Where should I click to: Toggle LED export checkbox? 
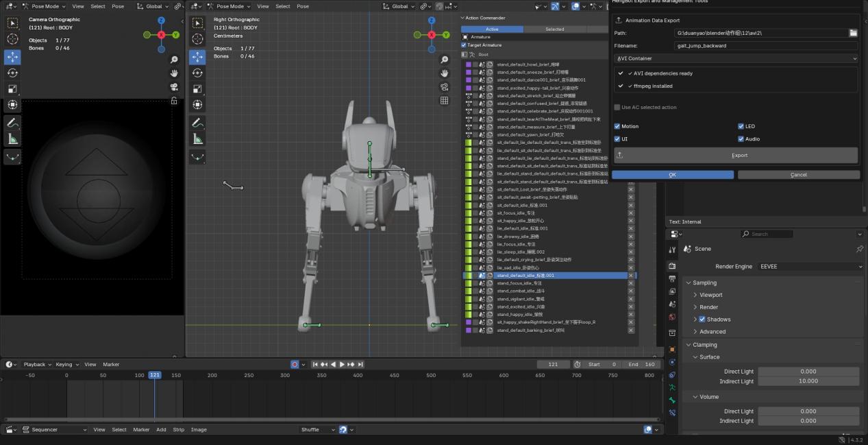point(741,126)
